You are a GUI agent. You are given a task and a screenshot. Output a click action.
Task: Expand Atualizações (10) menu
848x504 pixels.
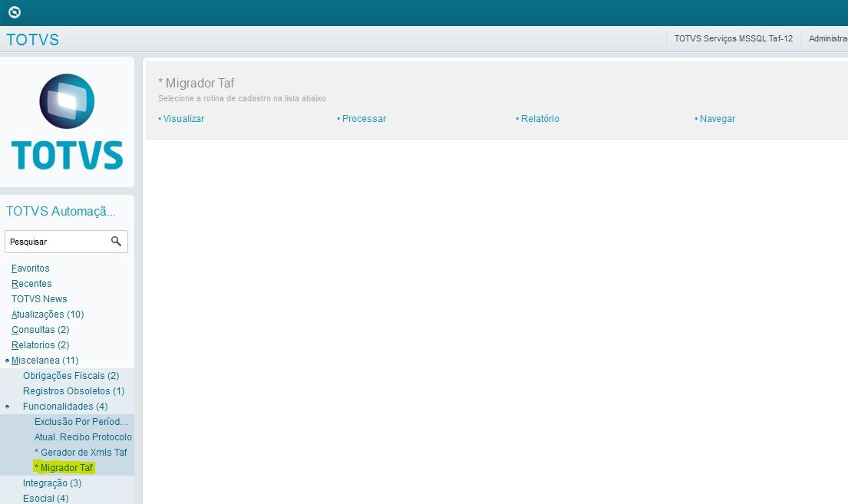(48, 315)
